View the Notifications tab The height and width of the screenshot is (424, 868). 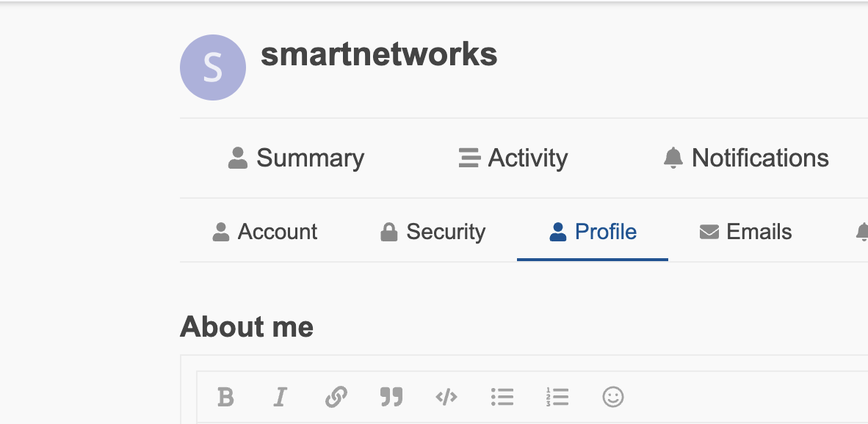[x=745, y=158]
